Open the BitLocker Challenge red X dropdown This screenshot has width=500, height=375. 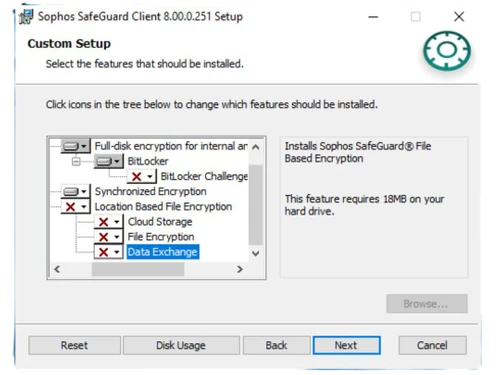pos(142,176)
